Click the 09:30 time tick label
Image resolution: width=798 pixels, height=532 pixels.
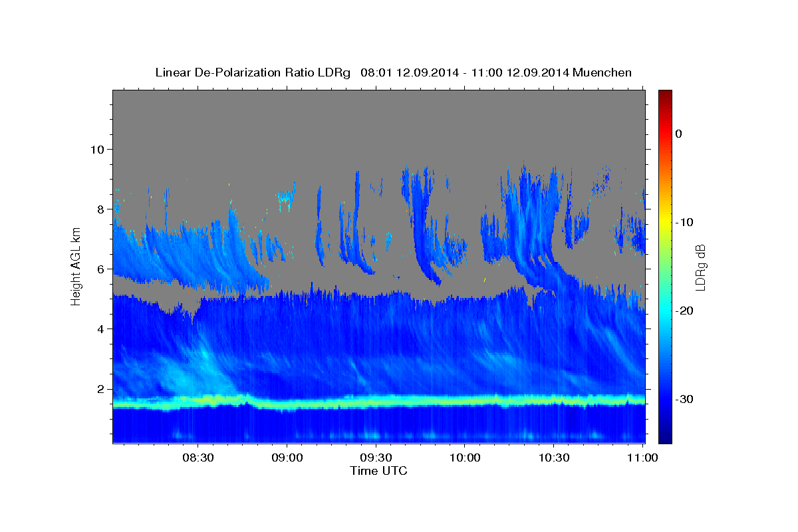pyautogui.click(x=375, y=458)
